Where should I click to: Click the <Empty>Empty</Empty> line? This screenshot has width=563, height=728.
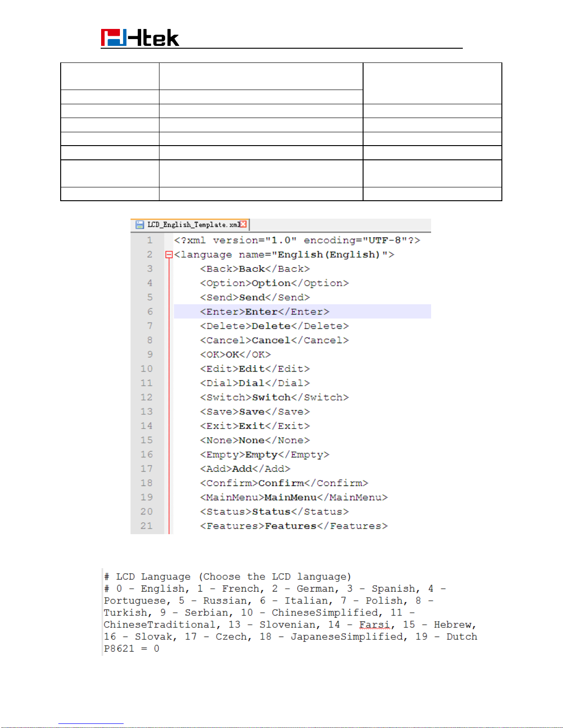click(265, 454)
